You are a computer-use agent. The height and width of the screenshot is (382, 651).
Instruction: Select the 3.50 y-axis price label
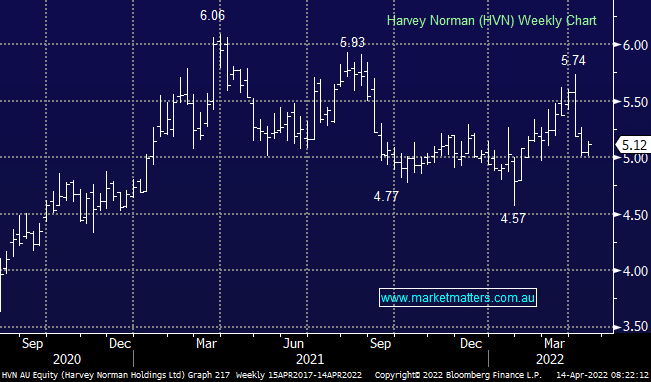635,326
